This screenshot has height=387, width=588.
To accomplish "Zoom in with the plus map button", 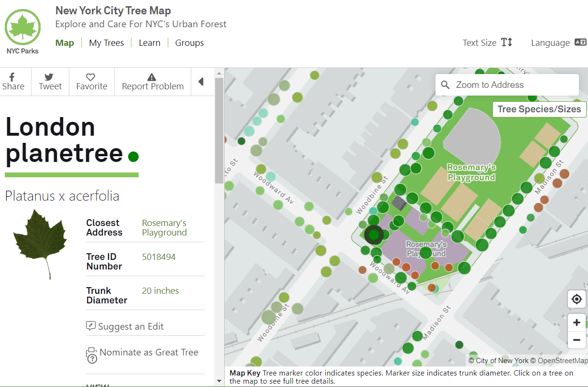I will click(x=577, y=322).
